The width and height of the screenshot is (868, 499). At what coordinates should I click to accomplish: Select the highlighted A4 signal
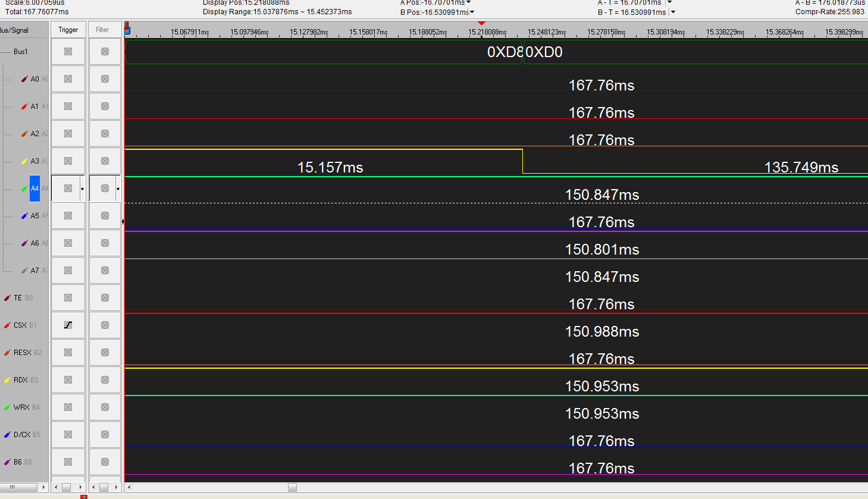[35, 189]
